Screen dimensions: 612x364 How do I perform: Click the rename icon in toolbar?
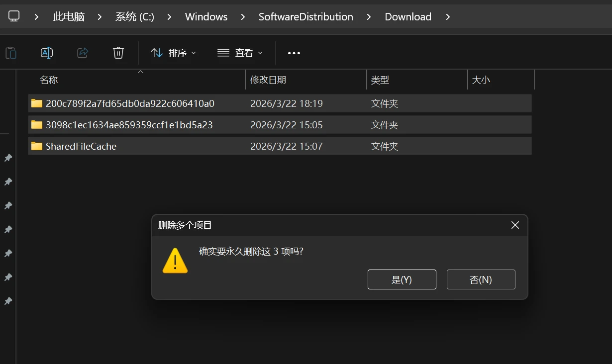(x=47, y=53)
